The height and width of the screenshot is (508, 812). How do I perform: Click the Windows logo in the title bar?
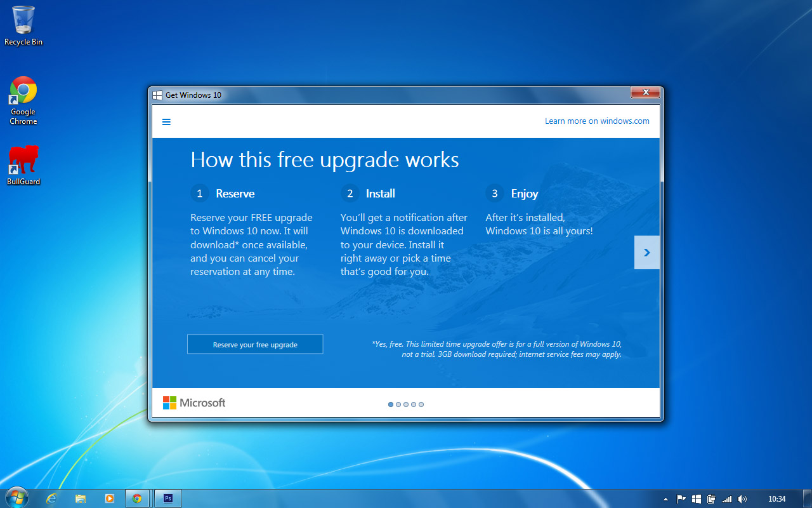157,95
